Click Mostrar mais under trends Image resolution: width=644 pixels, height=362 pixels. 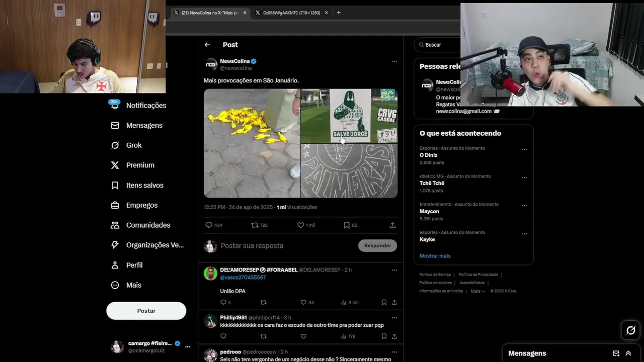click(x=435, y=256)
